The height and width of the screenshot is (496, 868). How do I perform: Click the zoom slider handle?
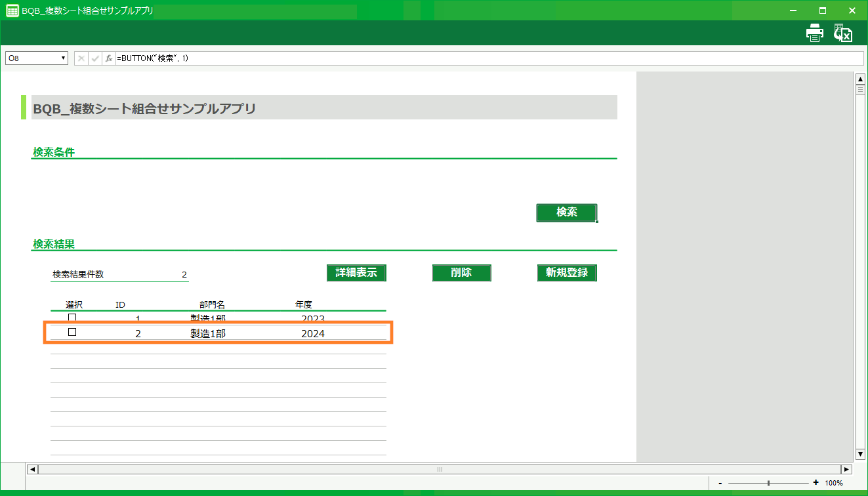pos(768,483)
